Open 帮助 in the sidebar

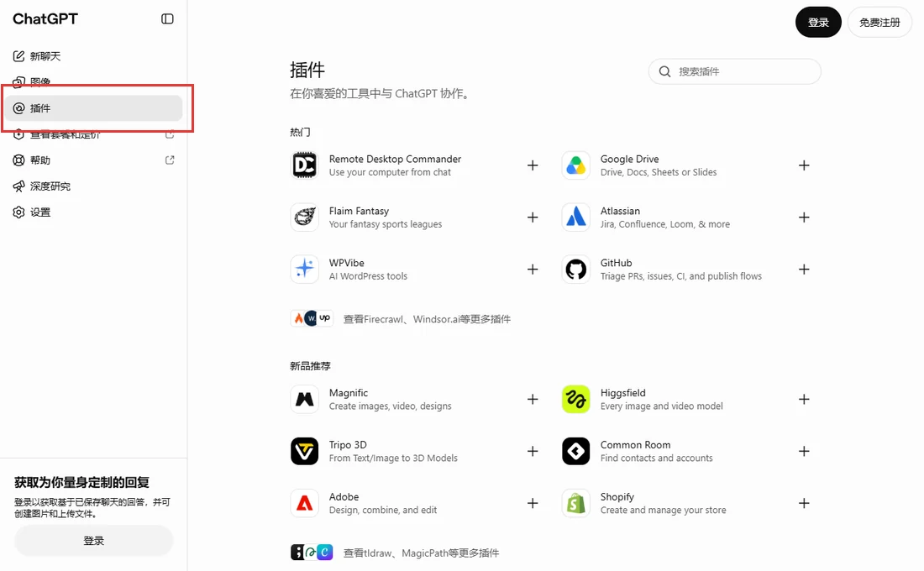click(x=94, y=160)
